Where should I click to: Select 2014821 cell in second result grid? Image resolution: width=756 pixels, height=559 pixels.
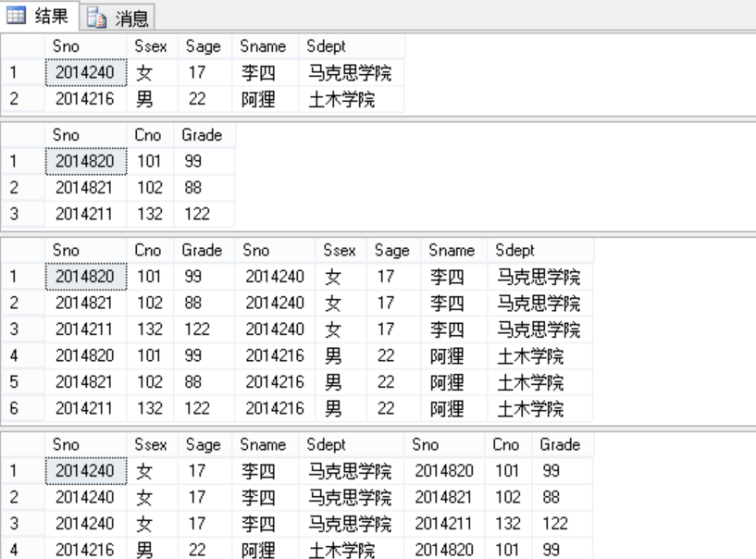click(86, 188)
